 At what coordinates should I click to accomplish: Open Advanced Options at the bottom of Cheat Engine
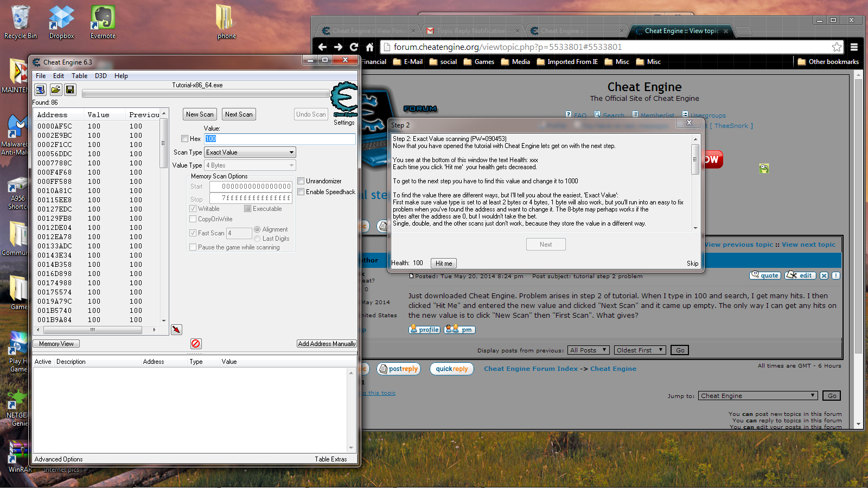click(x=59, y=459)
